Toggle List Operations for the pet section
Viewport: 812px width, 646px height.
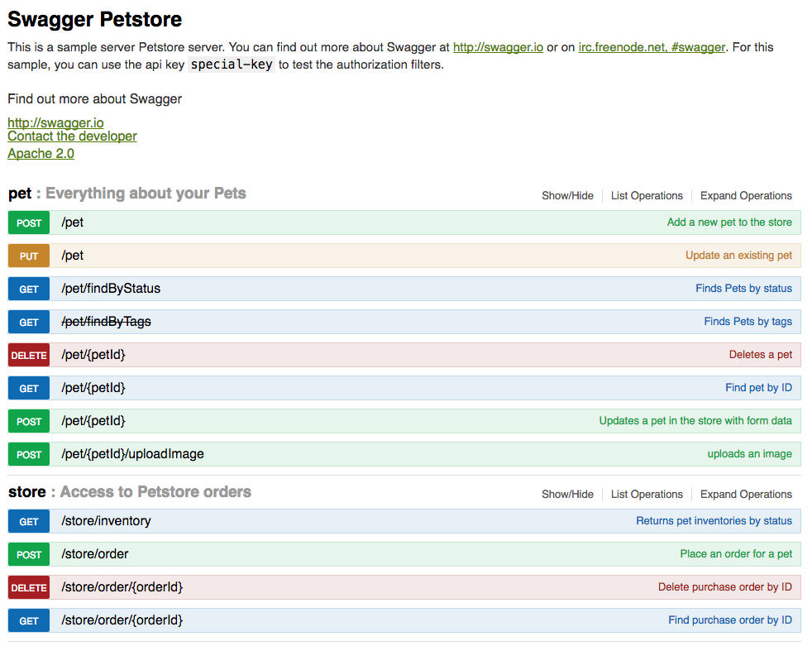click(x=646, y=195)
